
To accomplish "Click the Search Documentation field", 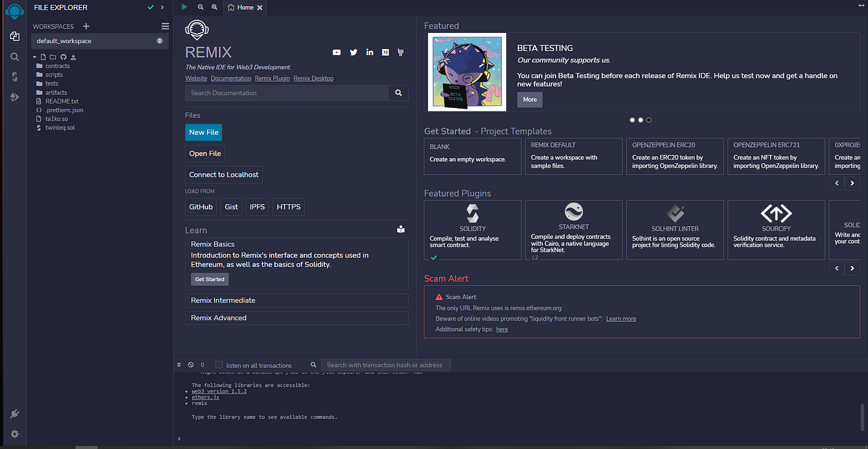I will 286,93.
